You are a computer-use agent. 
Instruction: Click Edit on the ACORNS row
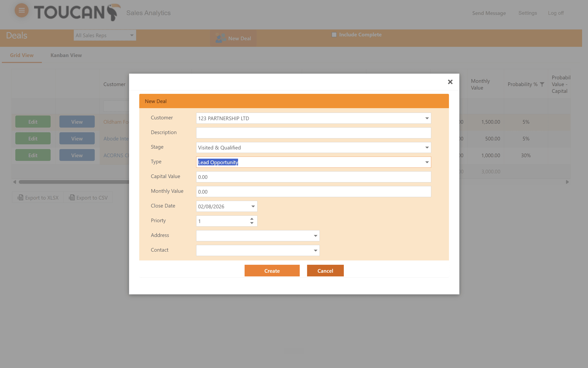click(x=33, y=155)
